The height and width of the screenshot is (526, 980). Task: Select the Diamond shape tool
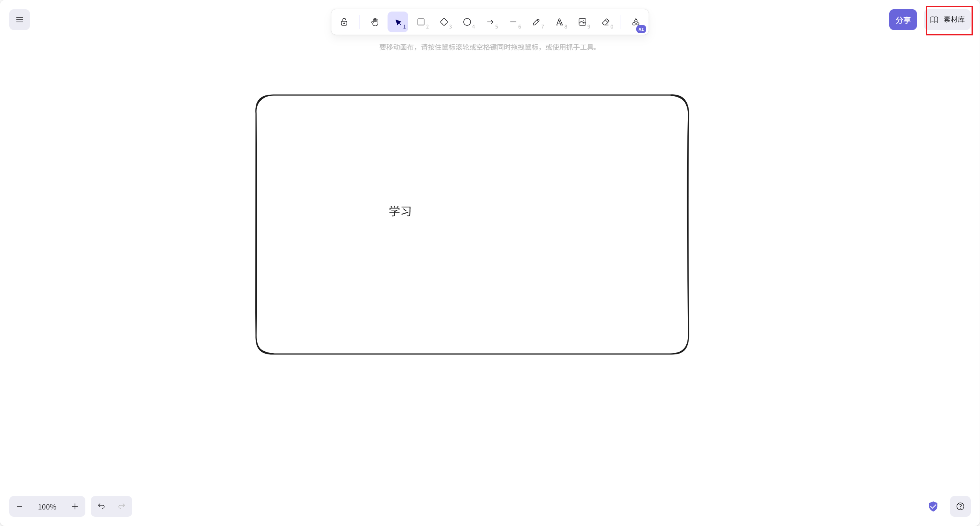point(444,22)
